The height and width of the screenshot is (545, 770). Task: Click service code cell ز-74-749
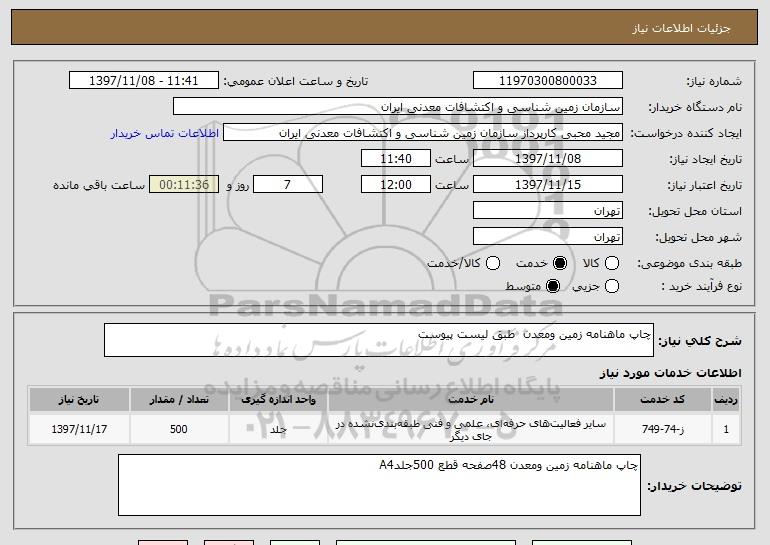point(662,429)
